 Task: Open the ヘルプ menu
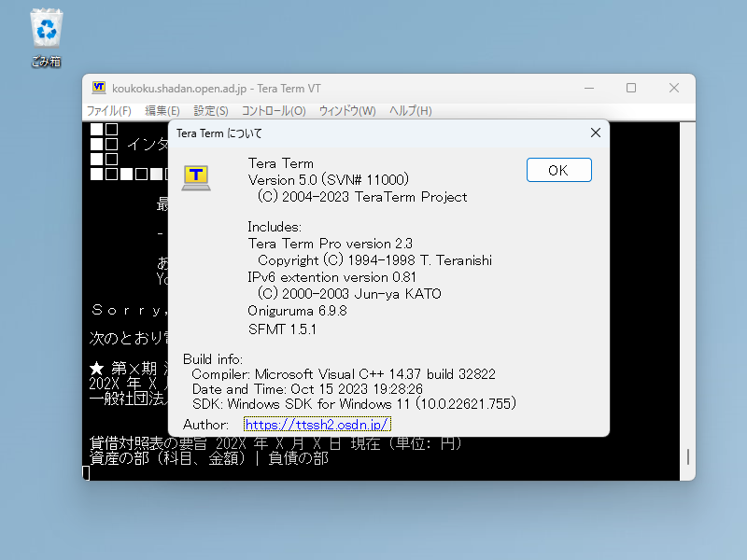[408, 110]
